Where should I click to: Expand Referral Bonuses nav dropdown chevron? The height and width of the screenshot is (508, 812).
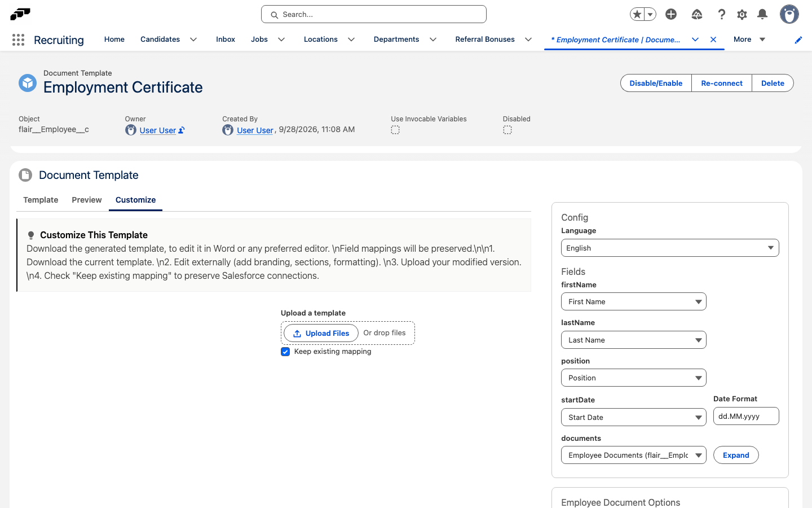(528, 40)
